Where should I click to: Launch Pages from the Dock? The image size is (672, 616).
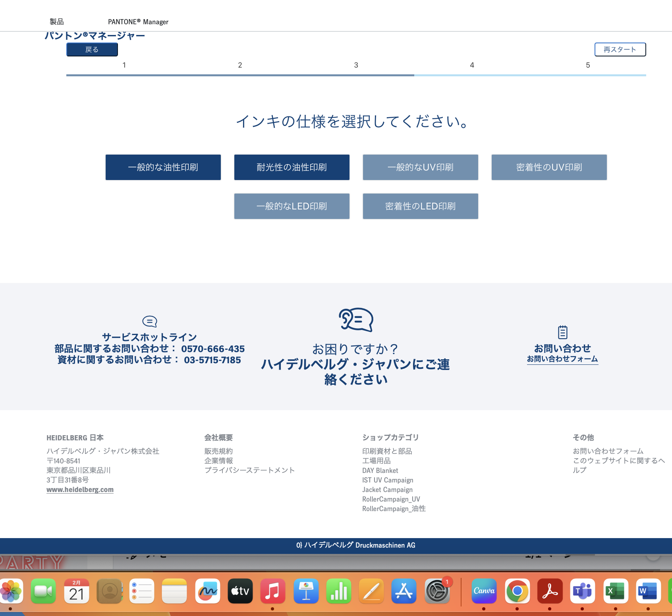[371, 591]
